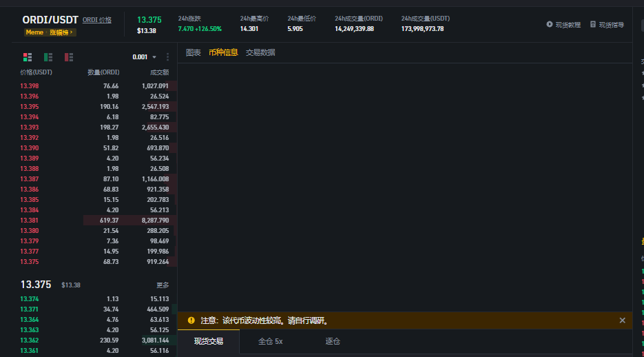Click 更多 next to last price
Viewport: 644px width, 357px height.
point(163,285)
